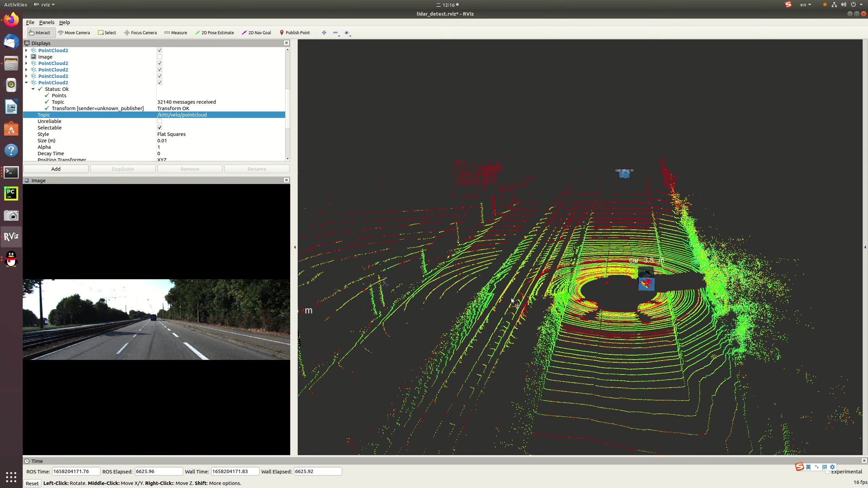The width and height of the screenshot is (868, 488).
Task: Open the view options dropdown in toolbar
Action: click(347, 33)
